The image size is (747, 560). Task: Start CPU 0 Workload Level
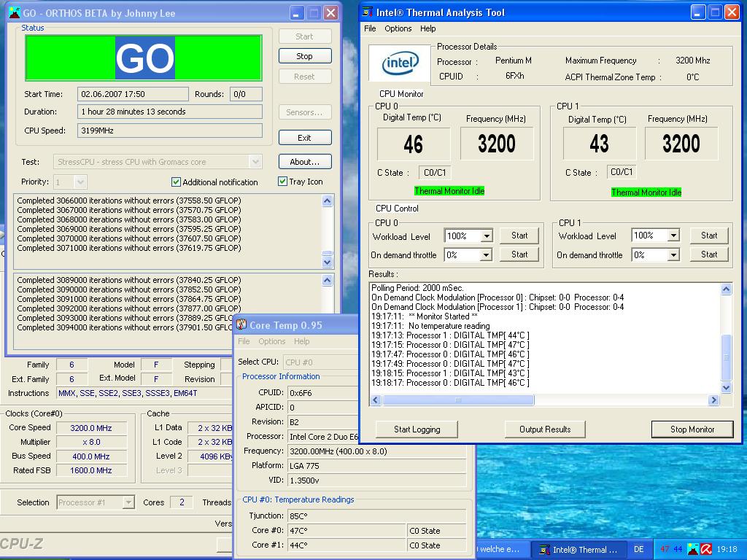click(x=519, y=236)
